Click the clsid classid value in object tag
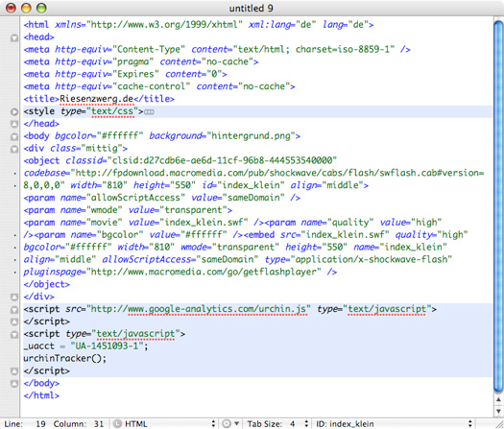 point(222,160)
